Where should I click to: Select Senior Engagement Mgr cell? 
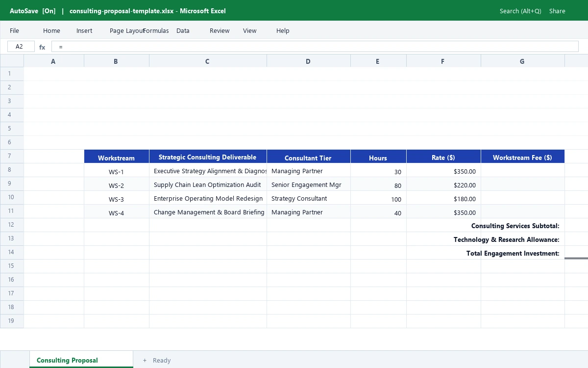[309, 184]
